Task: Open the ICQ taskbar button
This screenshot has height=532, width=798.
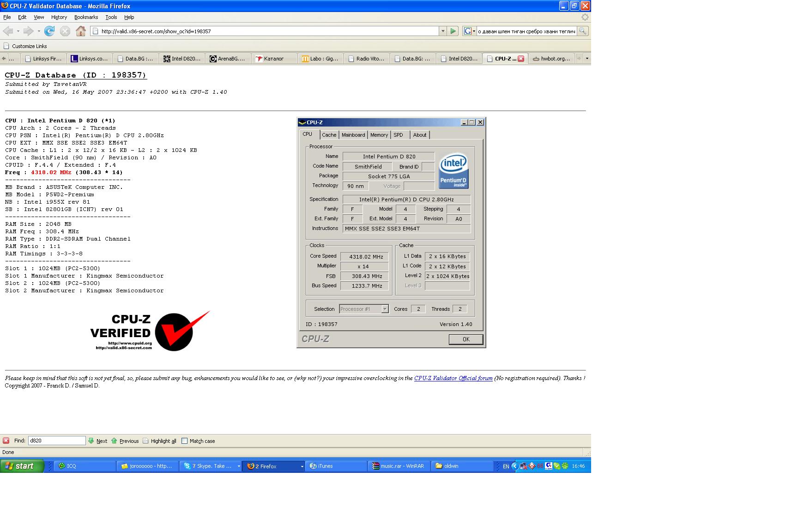Action: tap(85, 466)
